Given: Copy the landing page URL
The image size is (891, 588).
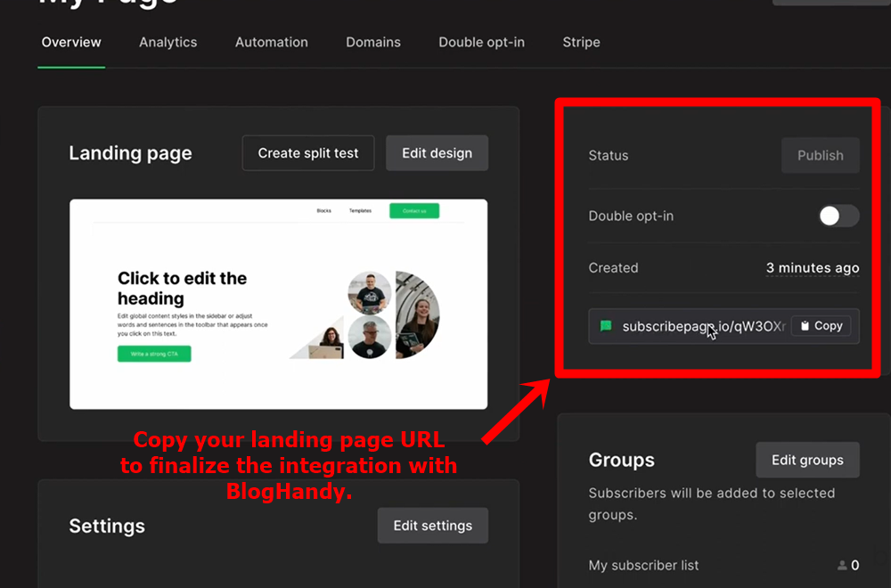Looking at the screenshot, I should [821, 325].
